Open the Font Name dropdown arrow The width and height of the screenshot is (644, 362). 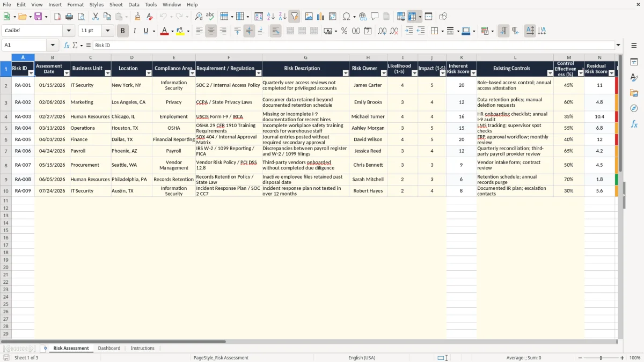69,31
